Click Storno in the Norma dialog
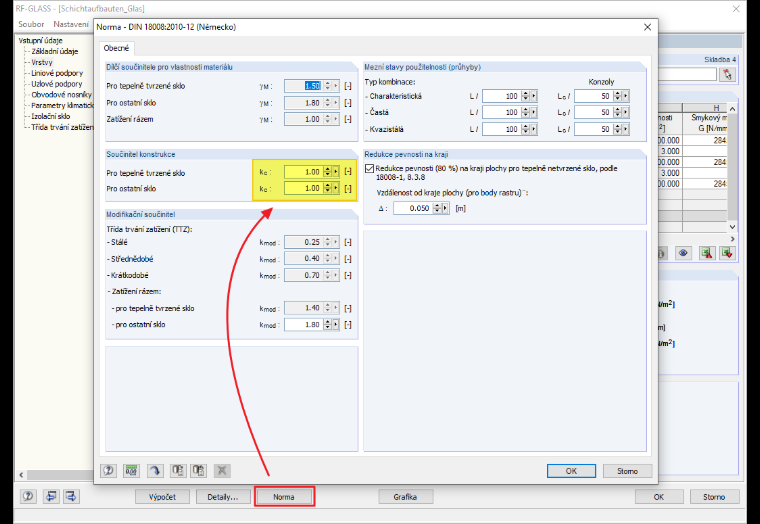This screenshot has height=524, width=760. coord(627,471)
